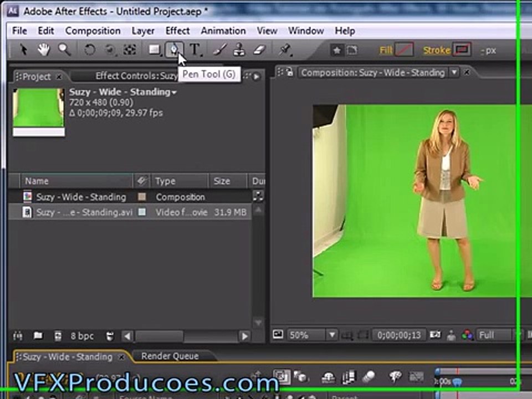
Task: Click the Fill color swatch
Action: coord(405,50)
